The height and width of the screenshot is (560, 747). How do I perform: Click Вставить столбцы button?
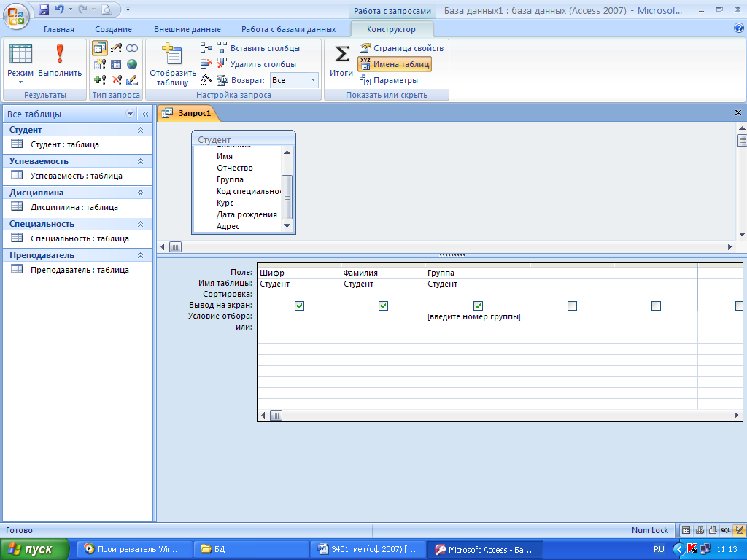pos(259,47)
